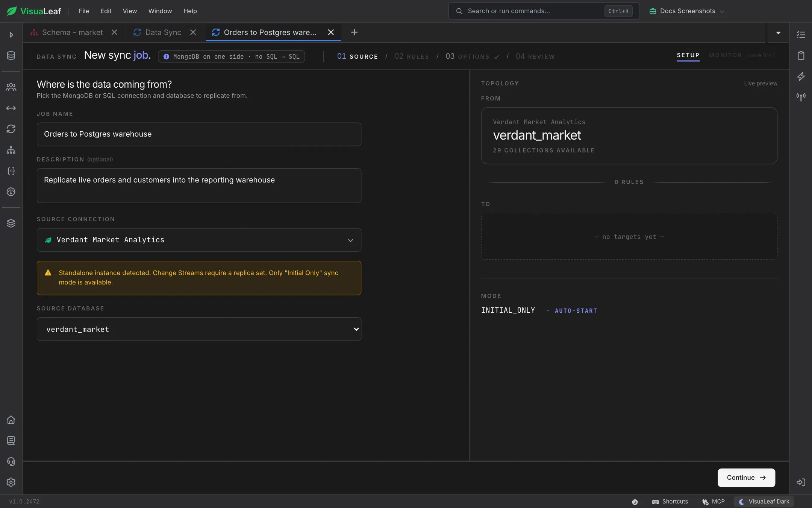Open the Source Database verdant_market dropdown
Screen dimensions: 812x508
[199, 329]
